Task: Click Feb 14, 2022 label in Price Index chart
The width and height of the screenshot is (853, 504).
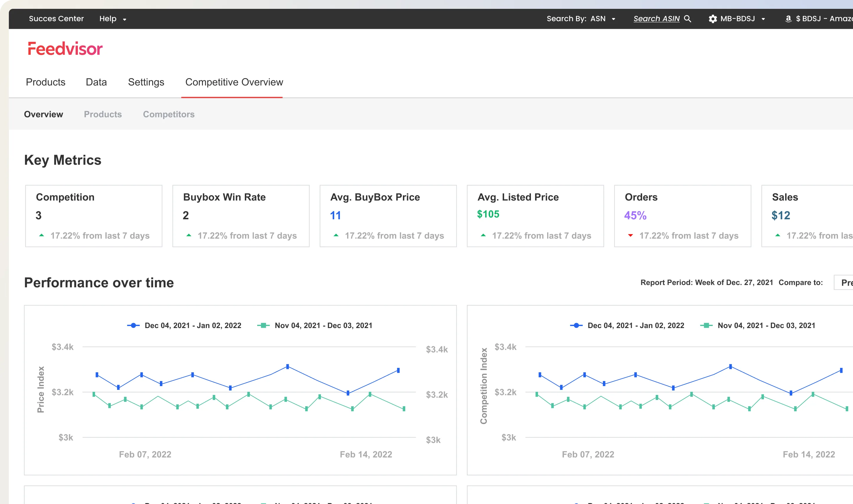Action: point(366,454)
